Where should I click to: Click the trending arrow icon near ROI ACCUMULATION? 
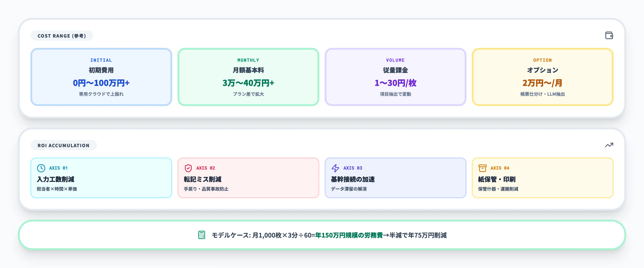tap(609, 145)
